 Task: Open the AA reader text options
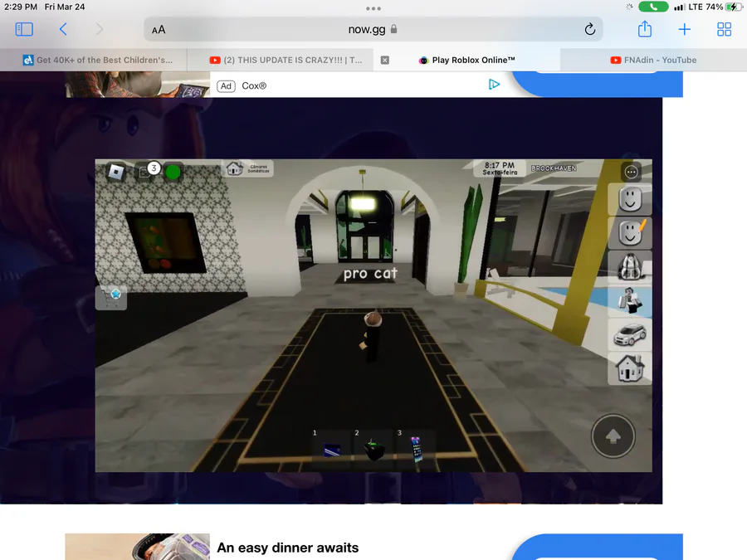coord(159,30)
